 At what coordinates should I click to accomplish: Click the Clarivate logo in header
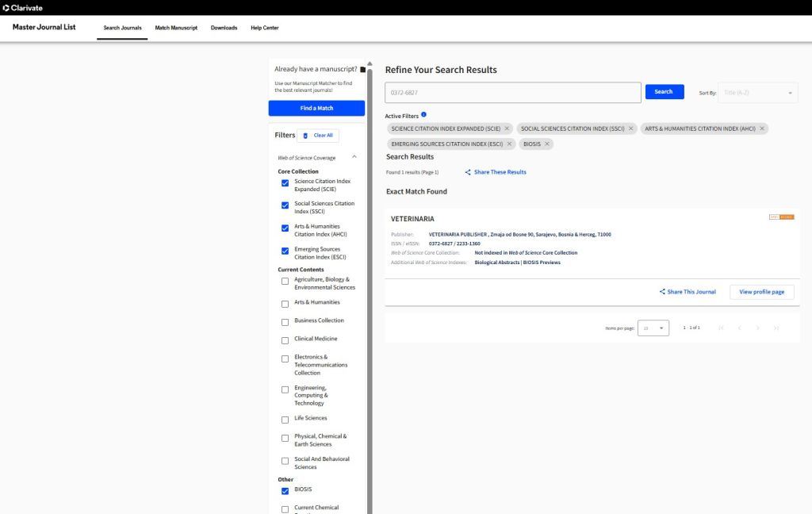(x=22, y=7)
